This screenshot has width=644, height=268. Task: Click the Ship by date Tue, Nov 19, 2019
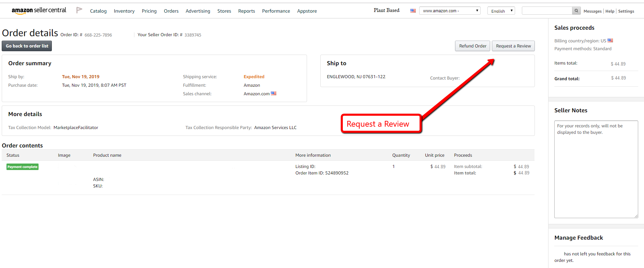coord(80,77)
